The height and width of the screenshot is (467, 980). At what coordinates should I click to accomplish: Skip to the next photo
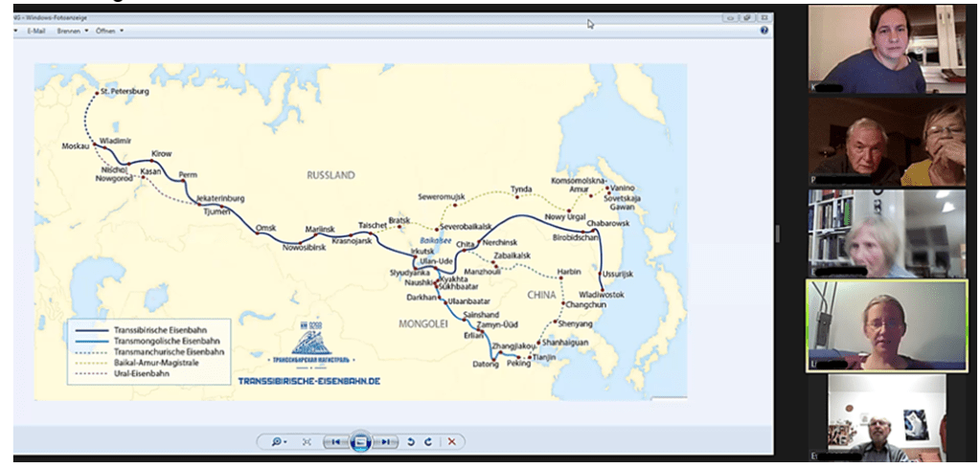pos(385,441)
